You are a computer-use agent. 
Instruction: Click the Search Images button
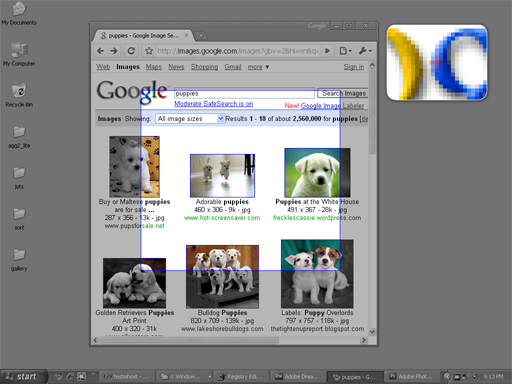click(343, 93)
